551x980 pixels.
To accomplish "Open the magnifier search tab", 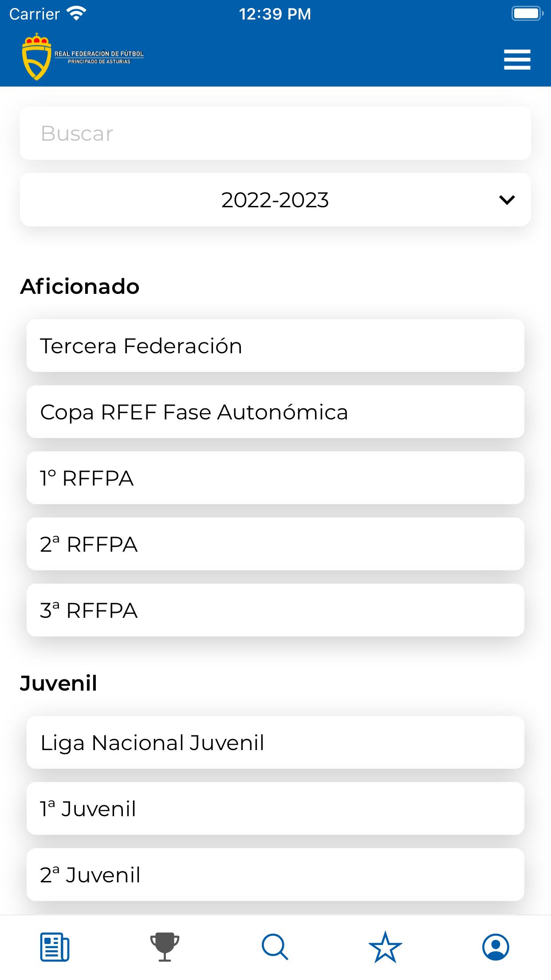I will tap(275, 947).
